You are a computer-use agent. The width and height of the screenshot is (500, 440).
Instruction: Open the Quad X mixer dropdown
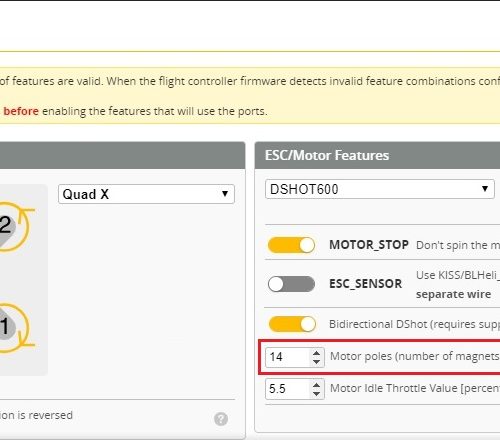point(146,194)
